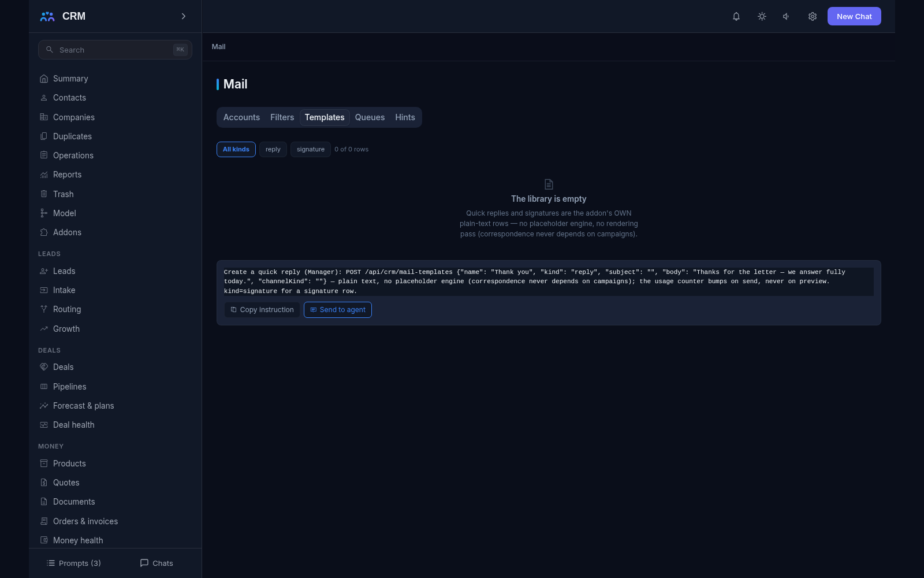
Task: Open Companies building icon in sidebar
Action: pos(44,117)
